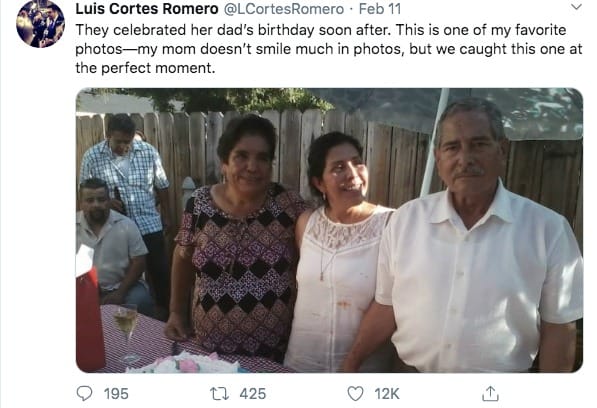This screenshot has width=597, height=408.
Task: Open the Luis Cortes Romero display name
Action: (147, 9)
